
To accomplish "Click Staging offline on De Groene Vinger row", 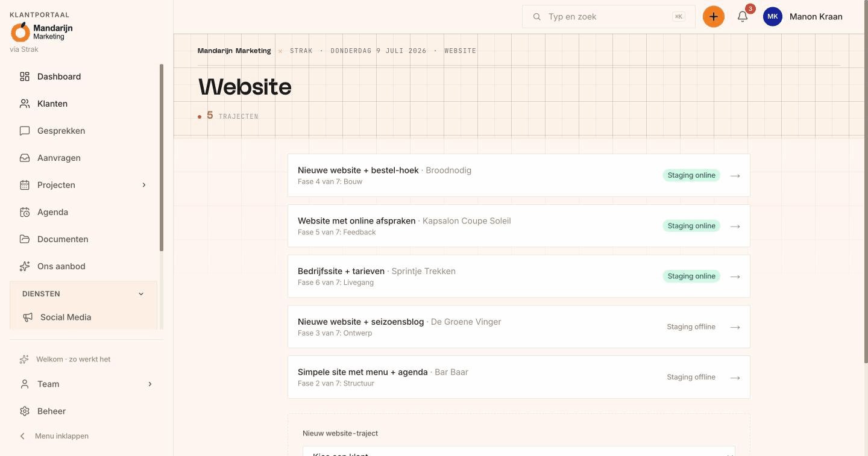I will 691,327.
